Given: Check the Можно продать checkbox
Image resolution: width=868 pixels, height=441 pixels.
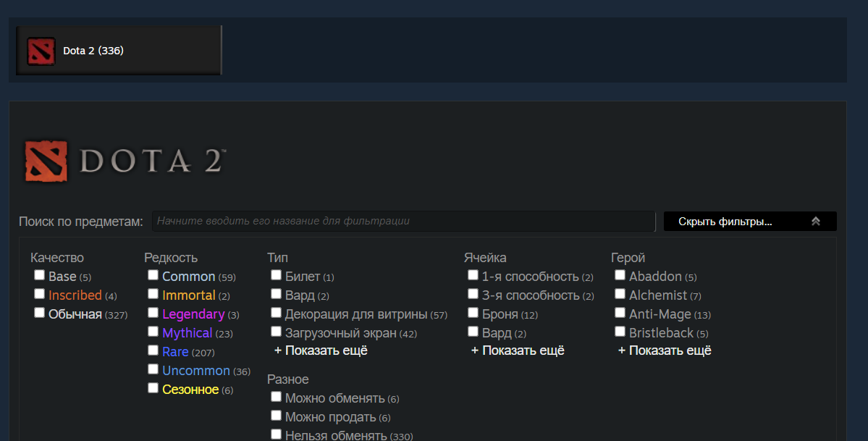Looking at the screenshot, I should [277, 416].
